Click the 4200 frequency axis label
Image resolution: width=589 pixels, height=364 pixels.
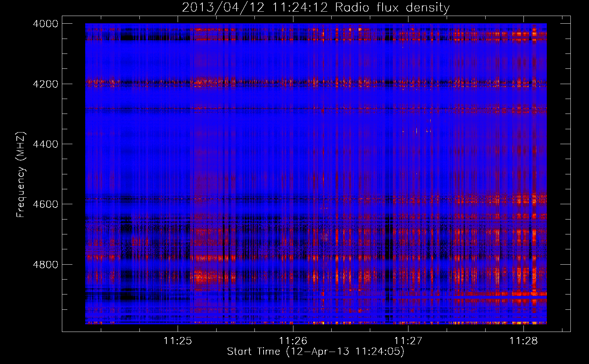[46, 84]
